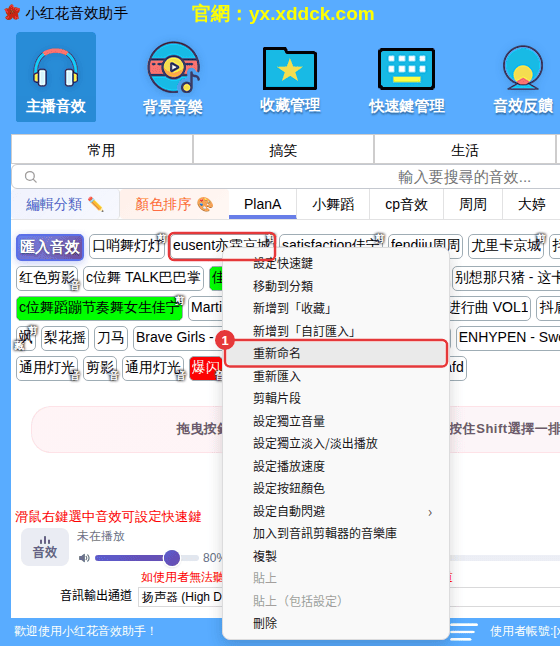Play the 红色剪影 sound effect
This screenshot has width=560, height=646.
(47, 278)
